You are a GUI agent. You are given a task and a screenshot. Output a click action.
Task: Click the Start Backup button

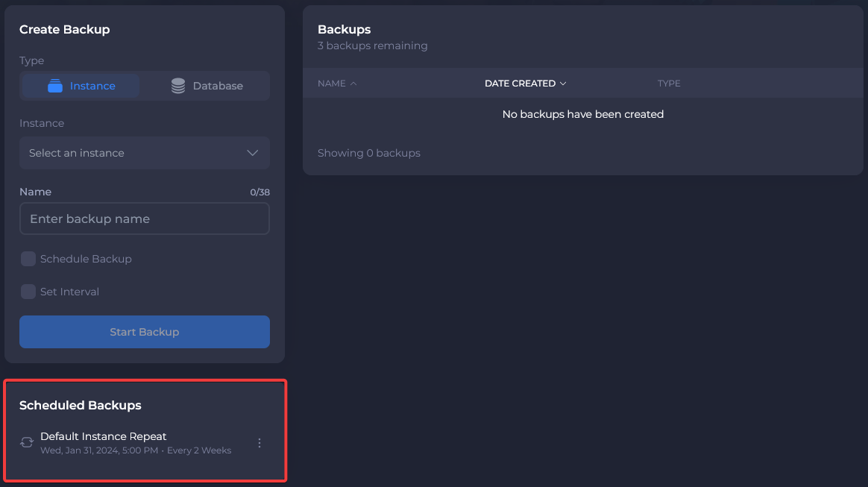tap(144, 331)
